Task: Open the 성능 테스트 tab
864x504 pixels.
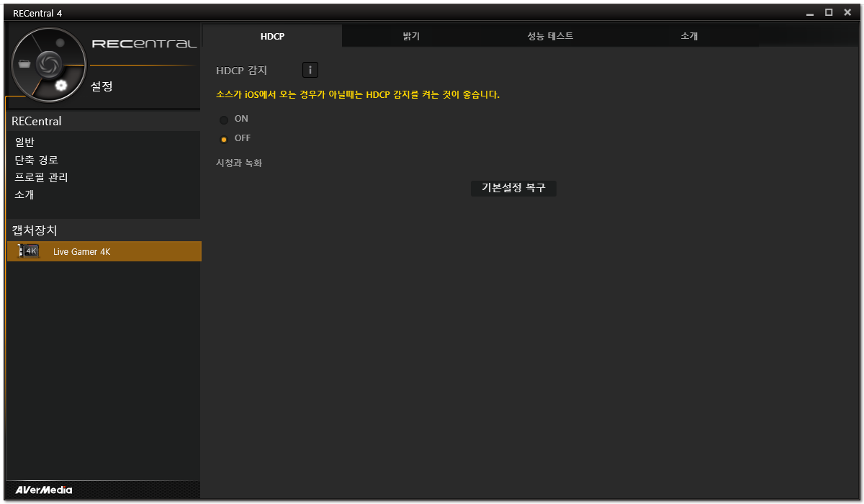Action: tap(550, 36)
